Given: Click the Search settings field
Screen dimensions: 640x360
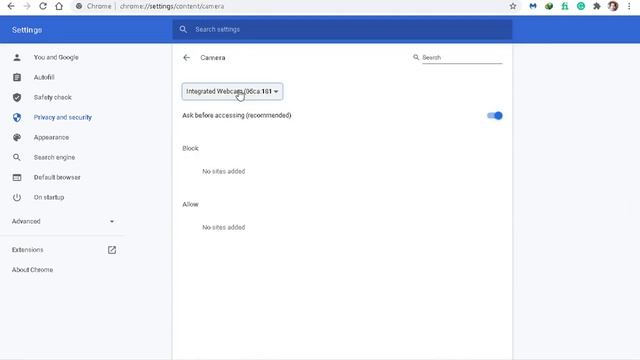Looking at the screenshot, I should pyautogui.click(x=342, y=29).
